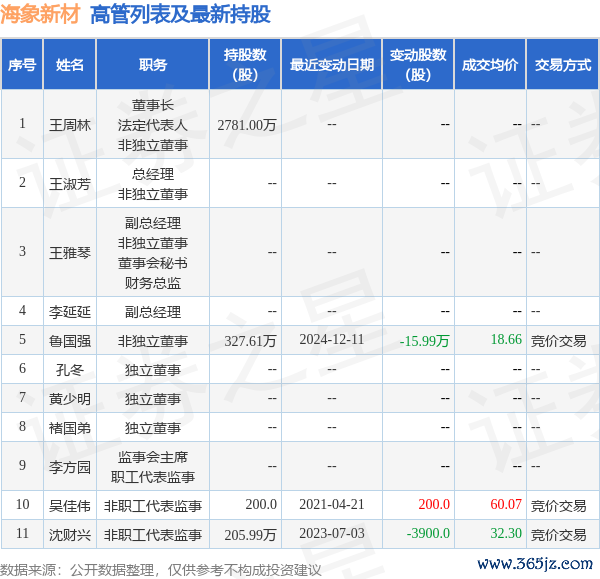Click 非独立董事 in 鲁国强 row
600x579 pixels.
click(x=153, y=340)
